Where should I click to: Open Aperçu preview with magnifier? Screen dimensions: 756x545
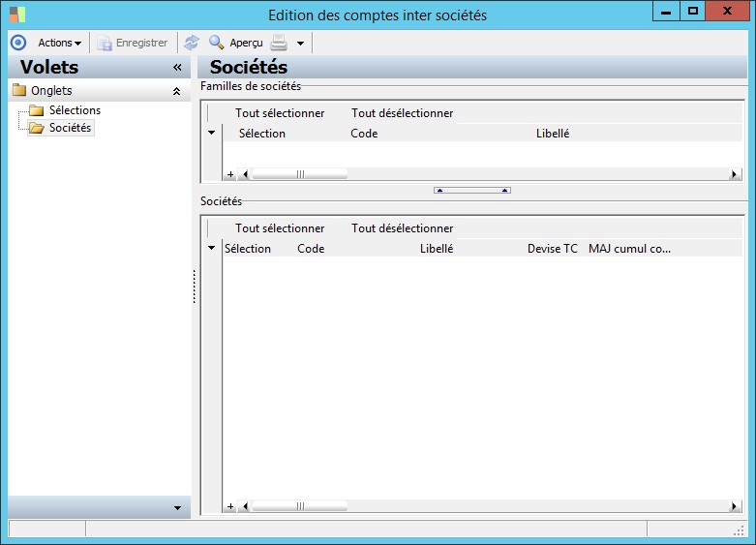pos(236,43)
